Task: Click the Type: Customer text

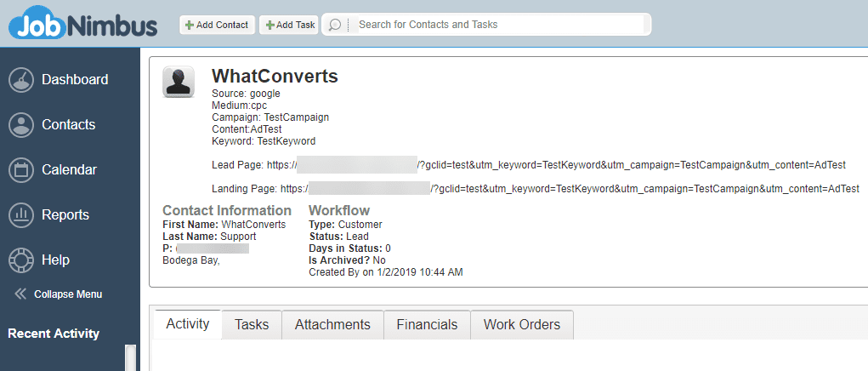Action: tap(345, 225)
